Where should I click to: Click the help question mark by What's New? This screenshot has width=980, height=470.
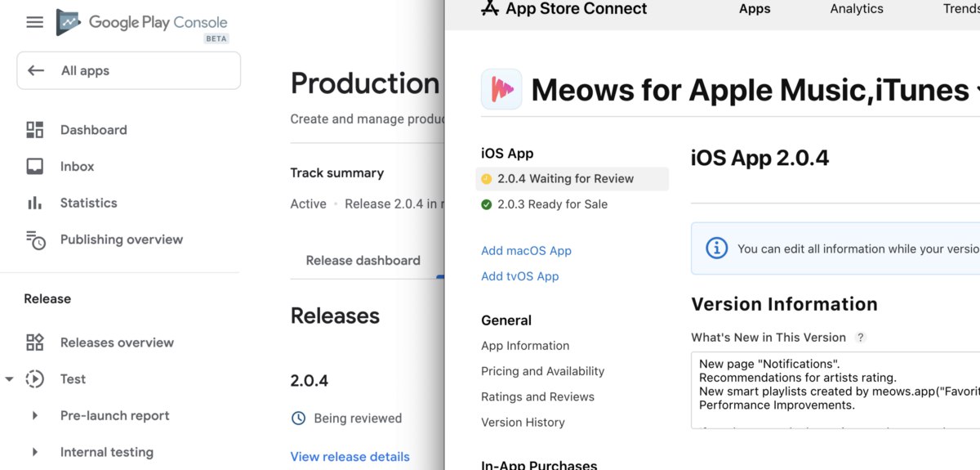(x=860, y=338)
